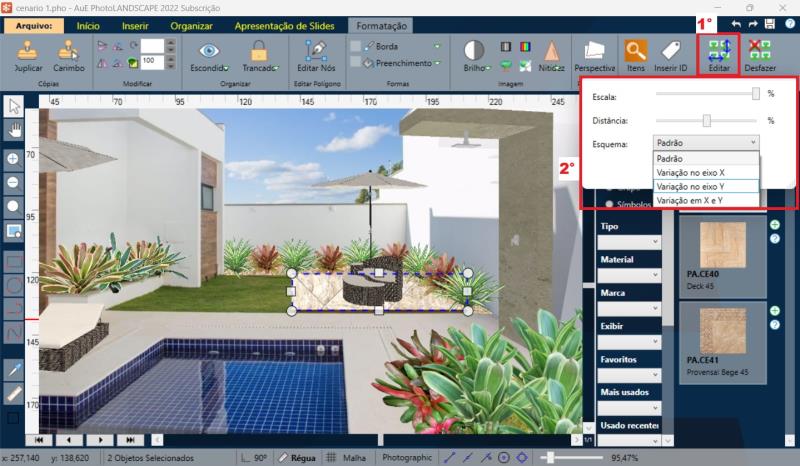The image size is (800, 466).
Task: Toggle the Escondido eye visibility
Action: [209, 52]
